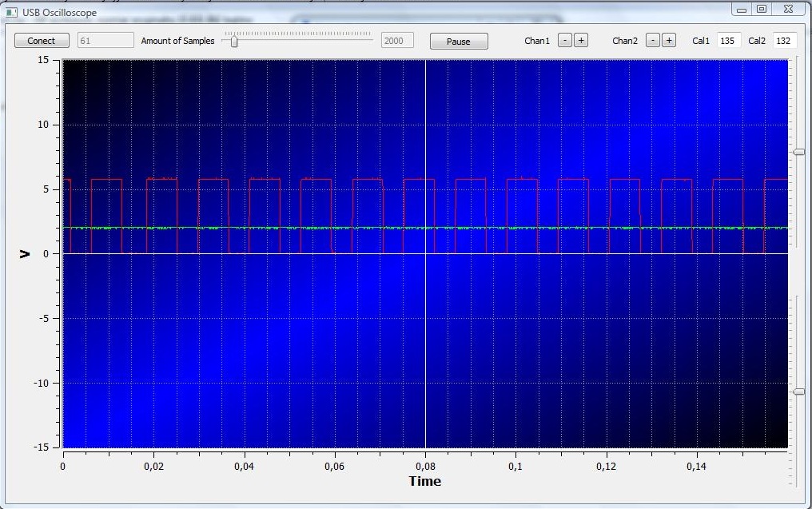This screenshot has width=812, height=509.
Task: Click the Chan1 label
Action: click(537, 41)
